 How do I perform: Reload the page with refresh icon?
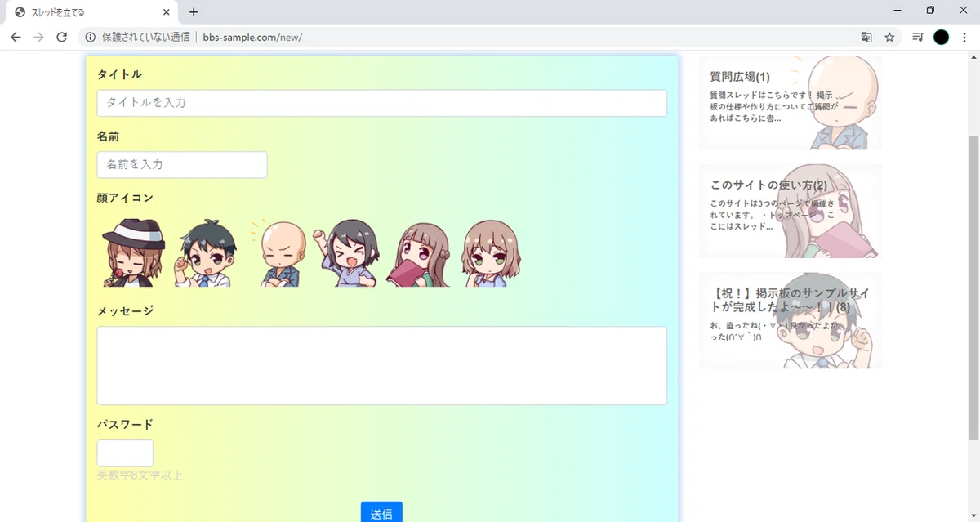61,37
